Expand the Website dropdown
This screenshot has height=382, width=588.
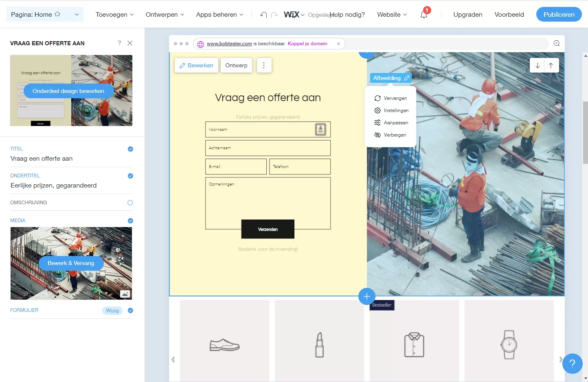pos(392,14)
